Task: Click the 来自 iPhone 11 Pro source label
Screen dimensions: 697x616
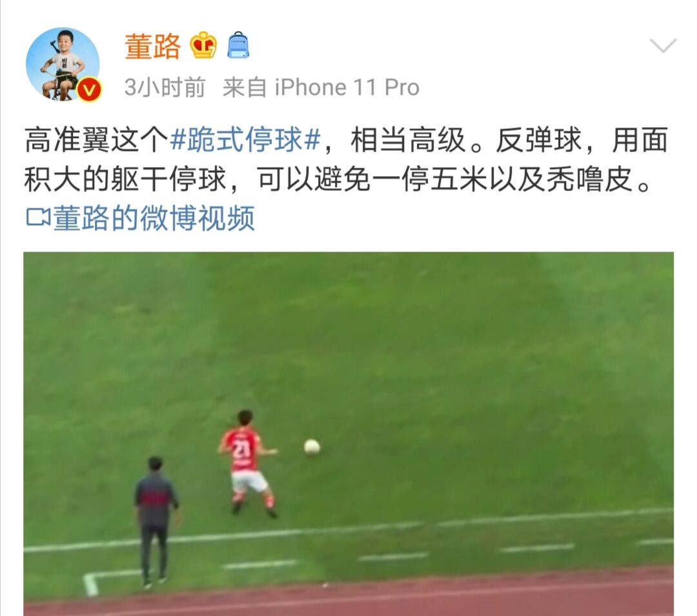Action: (321, 87)
